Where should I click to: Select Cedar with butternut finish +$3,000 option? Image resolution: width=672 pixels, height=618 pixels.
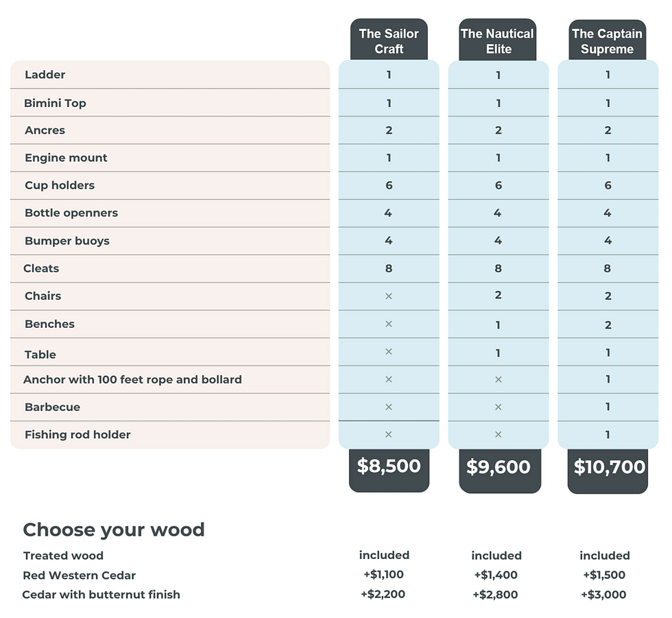(x=603, y=595)
